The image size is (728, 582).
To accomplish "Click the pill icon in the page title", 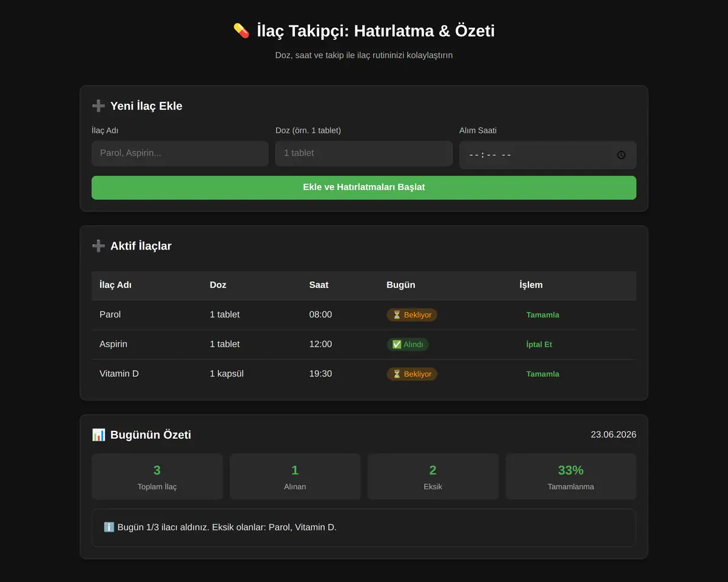I will click(x=241, y=31).
